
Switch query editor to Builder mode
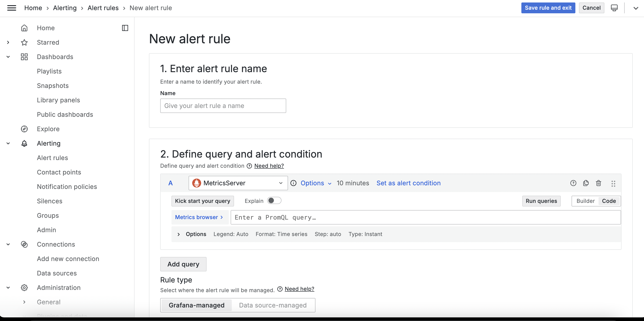[585, 201]
